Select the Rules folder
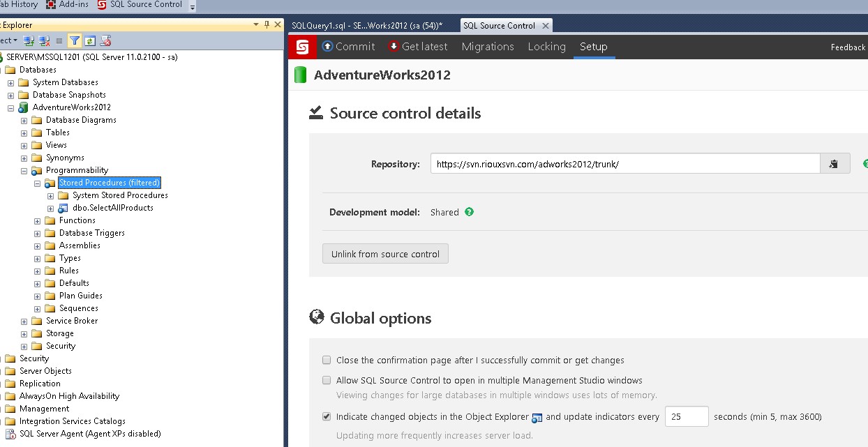The height and width of the screenshot is (447, 868). [69, 271]
